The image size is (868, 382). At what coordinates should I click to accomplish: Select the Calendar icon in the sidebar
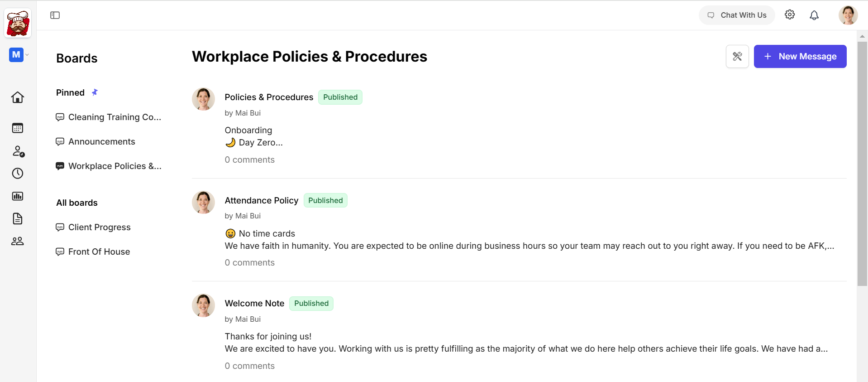[x=18, y=128]
